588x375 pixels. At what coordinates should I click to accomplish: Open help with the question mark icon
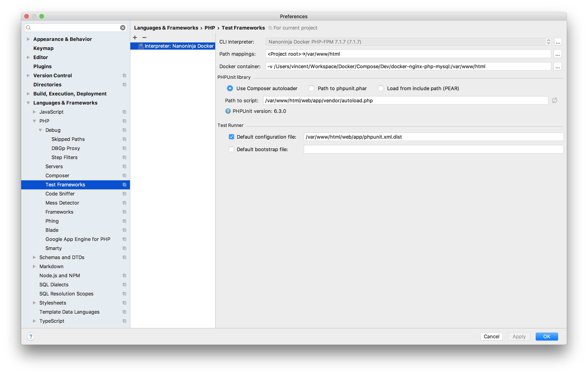(x=31, y=336)
